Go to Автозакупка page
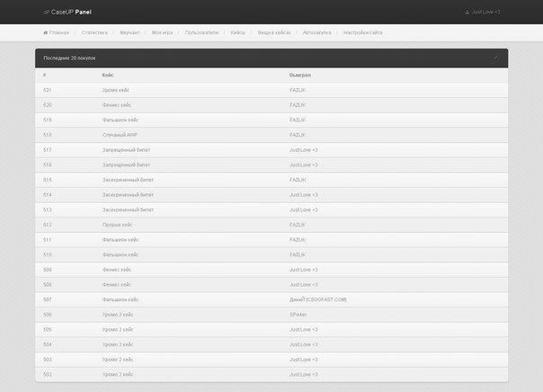The image size is (543, 392). [316, 32]
